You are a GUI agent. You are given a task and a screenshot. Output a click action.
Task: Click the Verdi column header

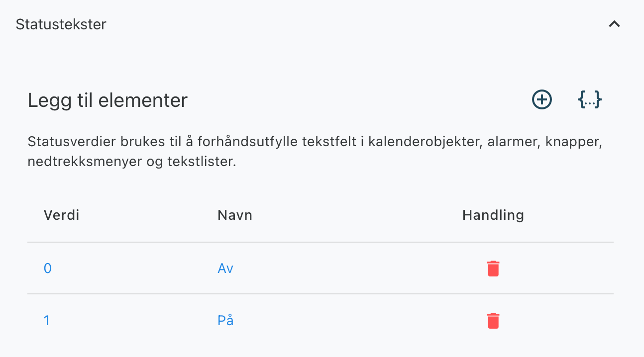click(x=62, y=215)
